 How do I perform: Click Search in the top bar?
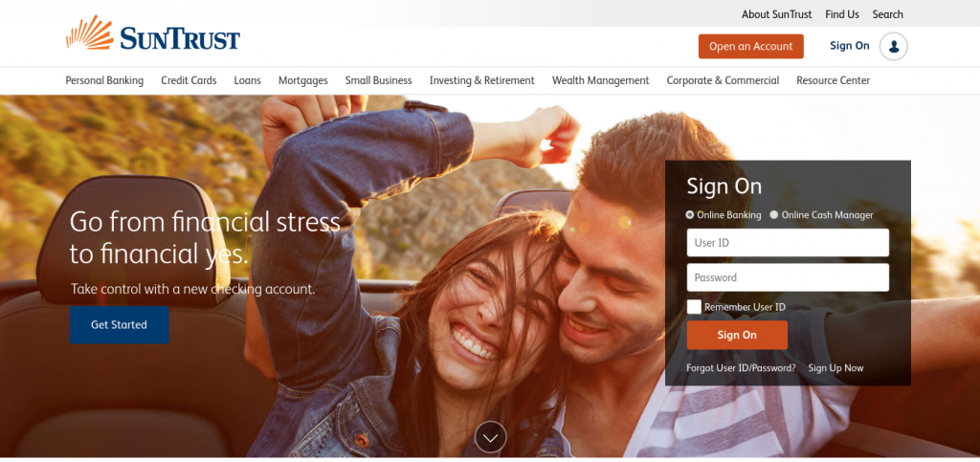click(x=887, y=14)
